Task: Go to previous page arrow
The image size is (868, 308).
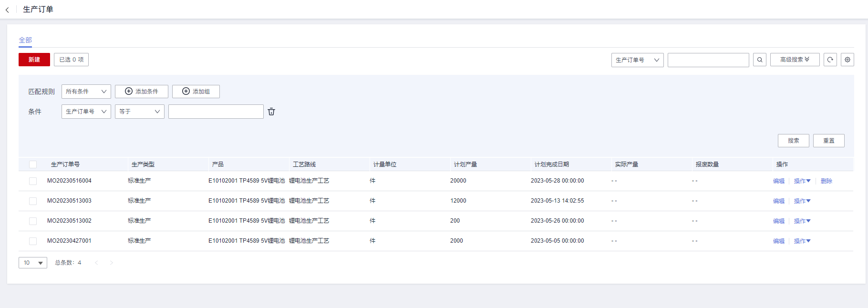Action: (x=96, y=263)
